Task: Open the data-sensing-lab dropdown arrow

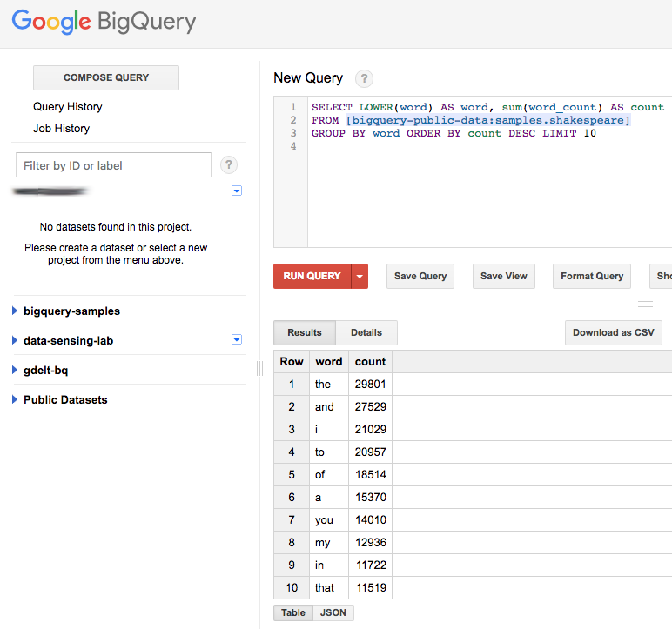Action: [237, 339]
